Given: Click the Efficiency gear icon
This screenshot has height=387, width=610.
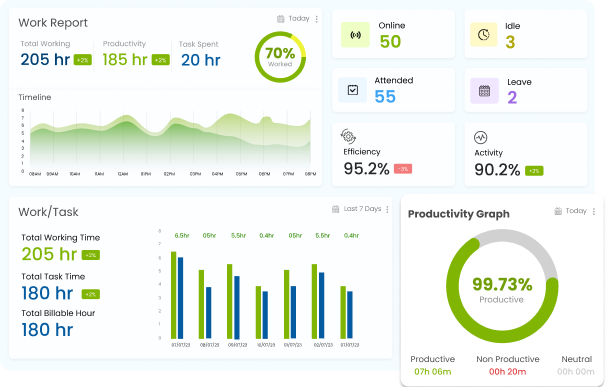Looking at the screenshot, I should coord(348,136).
